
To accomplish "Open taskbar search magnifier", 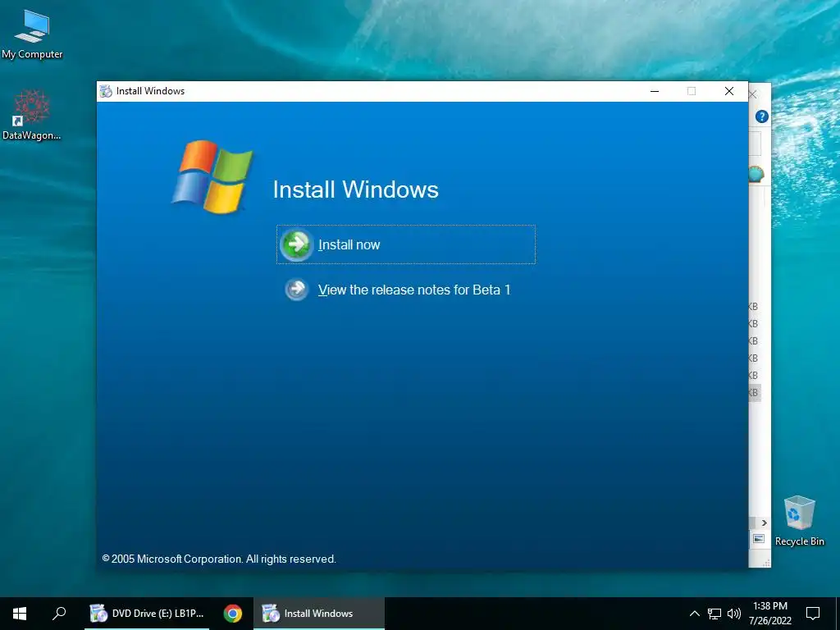I will pyautogui.click(x=59, y=614).
